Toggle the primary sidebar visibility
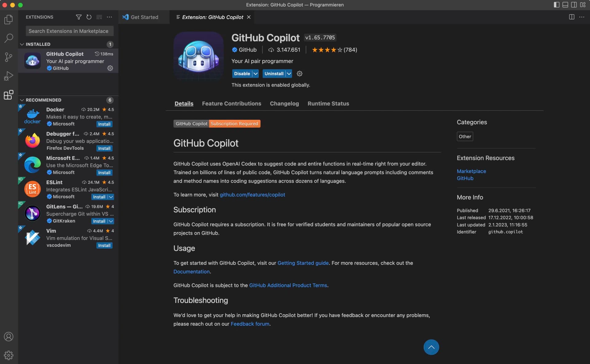Viewport: 590px width, 364px height. (556, 5)
